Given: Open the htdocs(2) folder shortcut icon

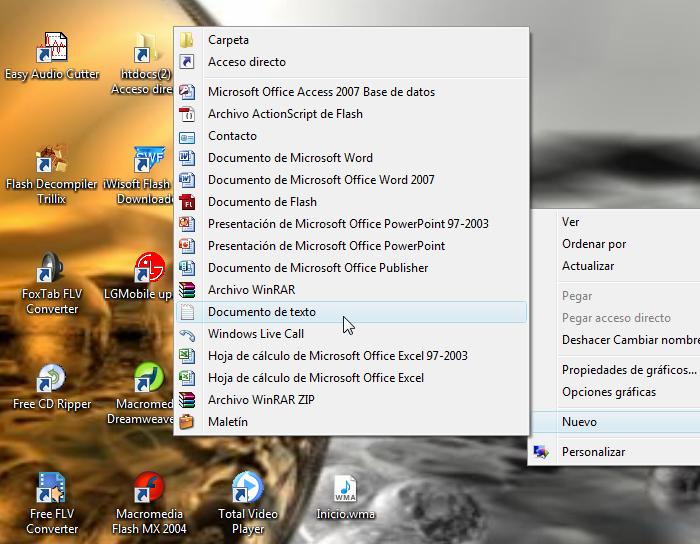Looking at the screenshot, I should [146, 47].
